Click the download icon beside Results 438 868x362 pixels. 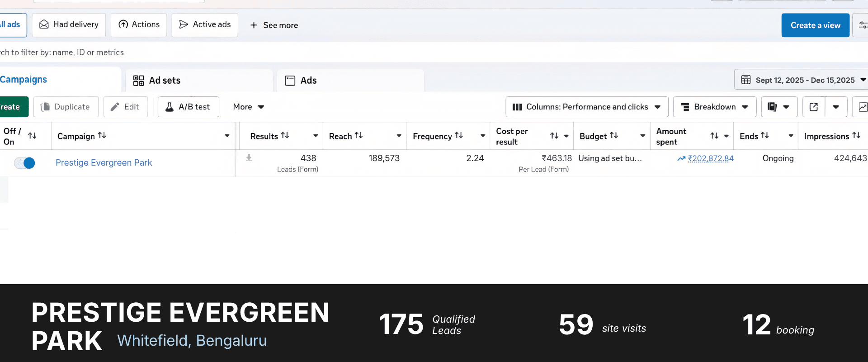tap(249, 158)
